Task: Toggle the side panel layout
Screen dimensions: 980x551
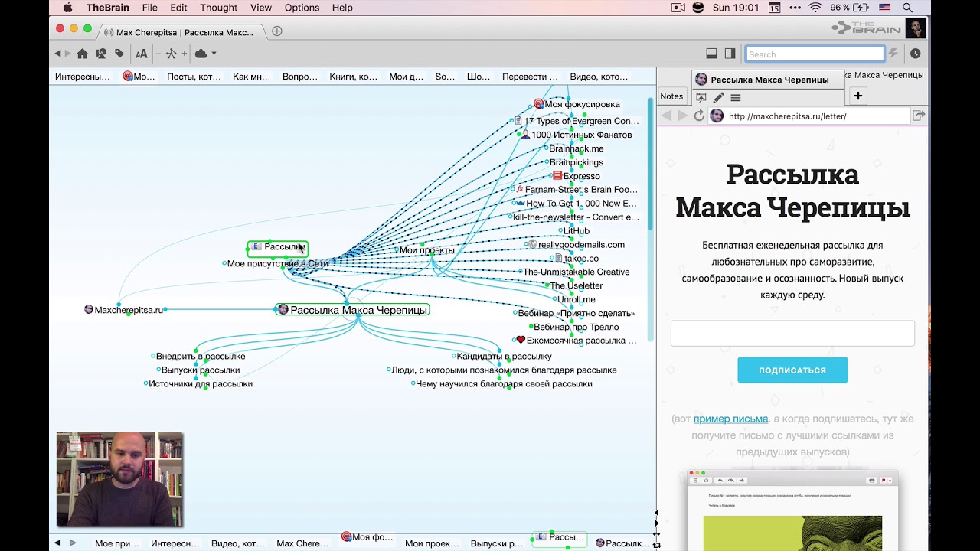Action: coord(730,54)
